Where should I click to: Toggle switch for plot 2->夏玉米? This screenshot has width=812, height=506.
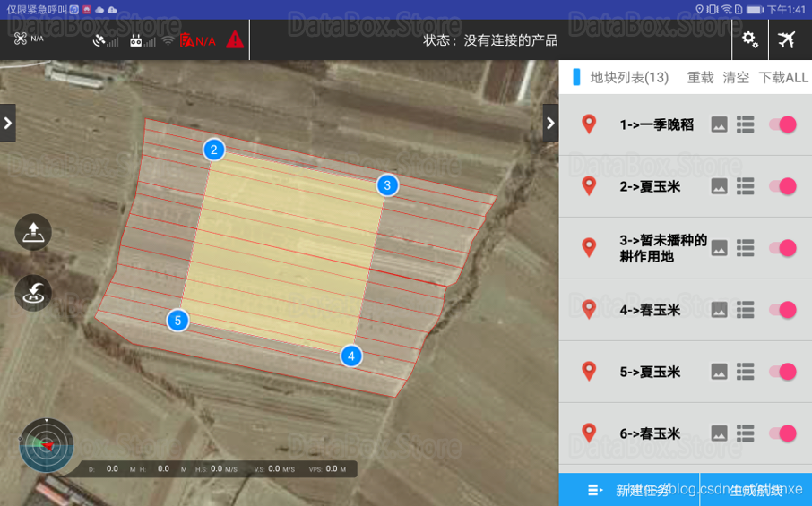pos(782,185)
